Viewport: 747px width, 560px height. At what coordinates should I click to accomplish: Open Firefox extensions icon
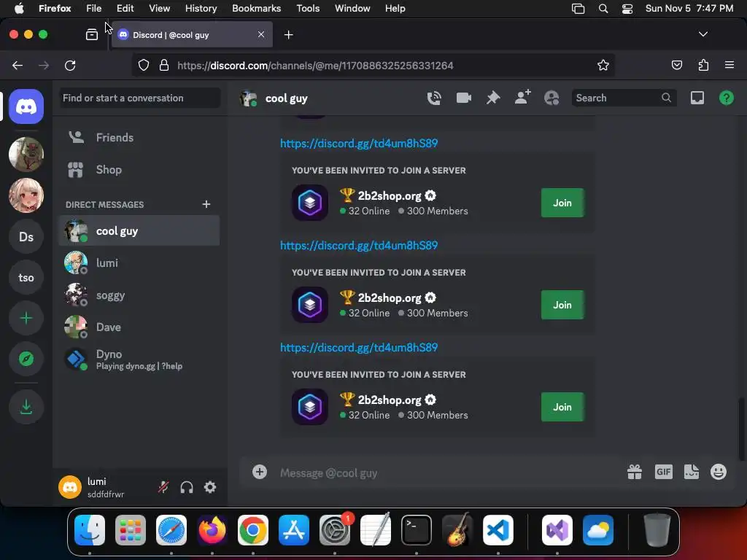(703, 65)
